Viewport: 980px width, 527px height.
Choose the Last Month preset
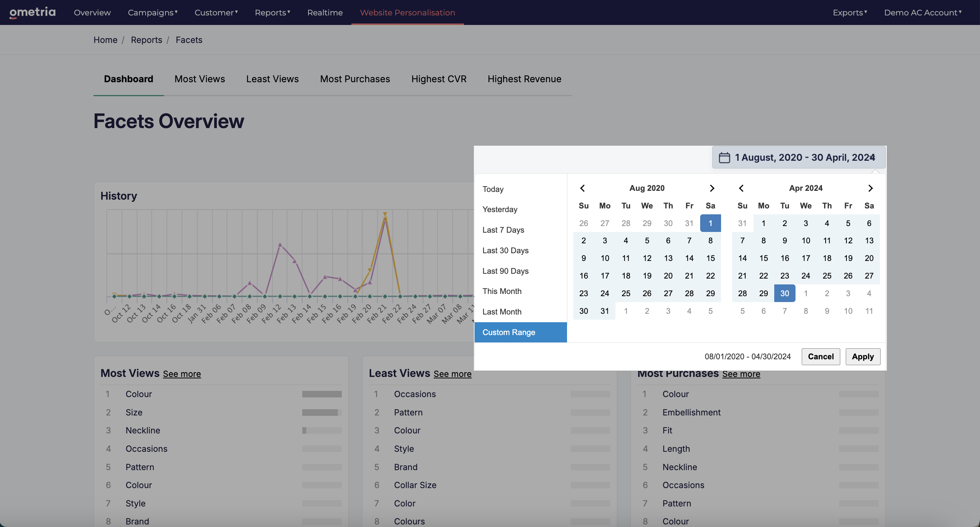502,312
